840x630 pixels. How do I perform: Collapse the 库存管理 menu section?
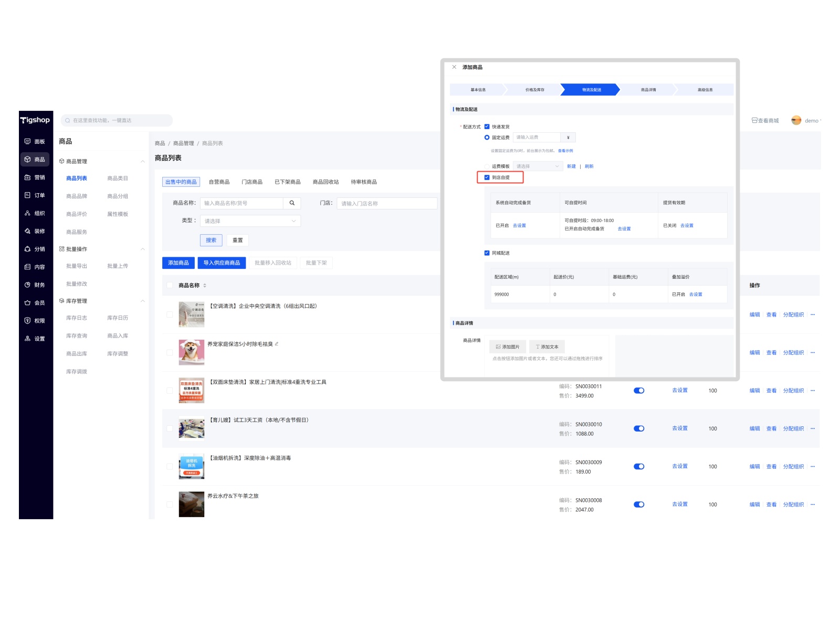coord(142,301)
